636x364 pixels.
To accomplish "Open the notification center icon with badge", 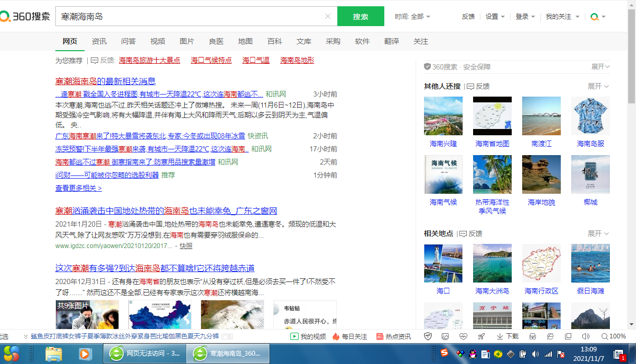I will coord(619,355).
